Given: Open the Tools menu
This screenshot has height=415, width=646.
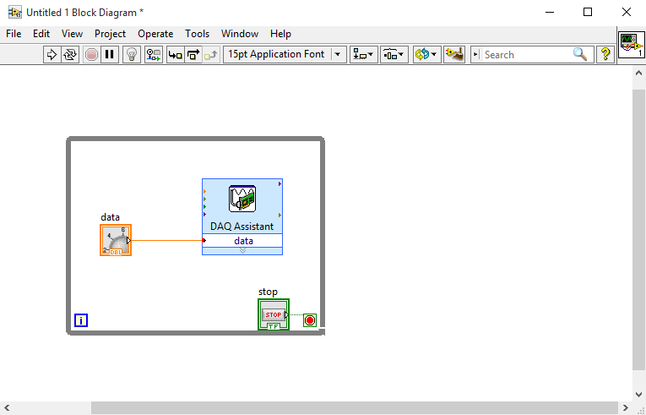Looking at the screenshot, I should (197, 34).
